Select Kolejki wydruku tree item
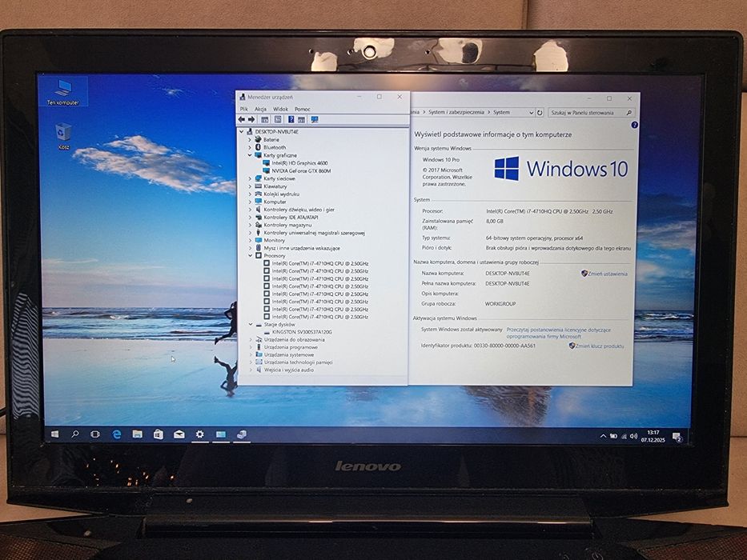The height and width of the screenshot is (560, 747). 282,194
